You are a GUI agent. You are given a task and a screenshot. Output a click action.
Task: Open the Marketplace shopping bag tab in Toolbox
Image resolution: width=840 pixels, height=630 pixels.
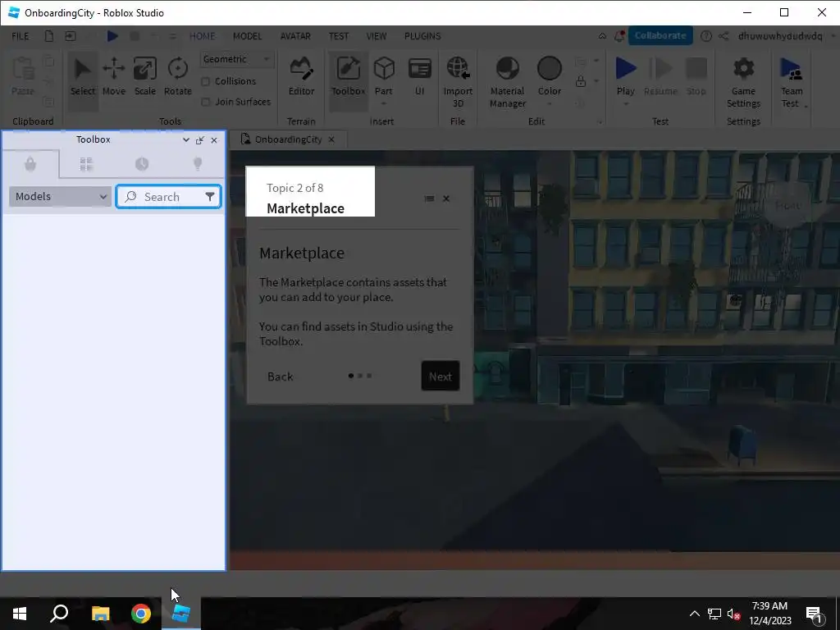[30, 164]
